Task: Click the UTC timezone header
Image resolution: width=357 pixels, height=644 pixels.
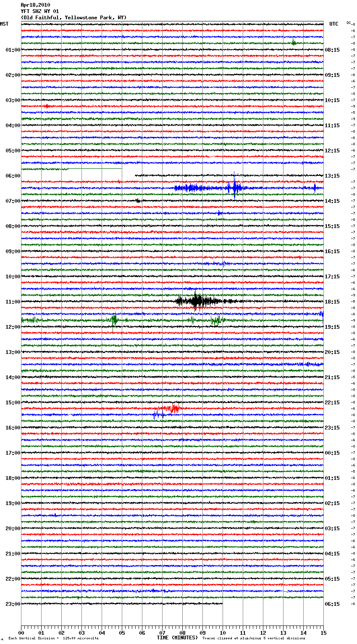Action: point(334,24)
